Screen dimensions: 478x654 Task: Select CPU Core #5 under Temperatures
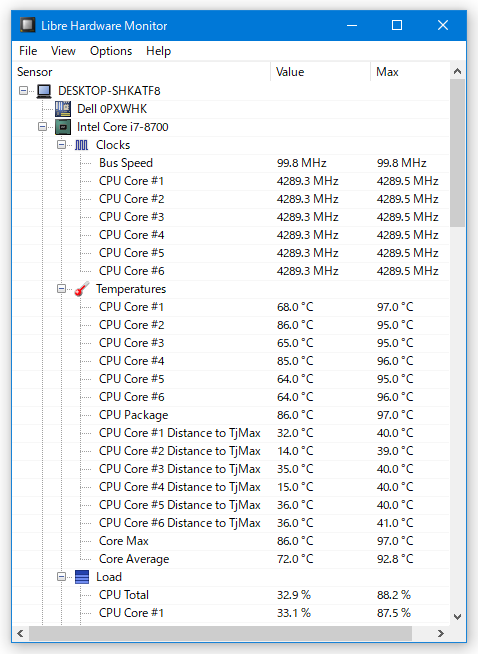tap(231, 379)
